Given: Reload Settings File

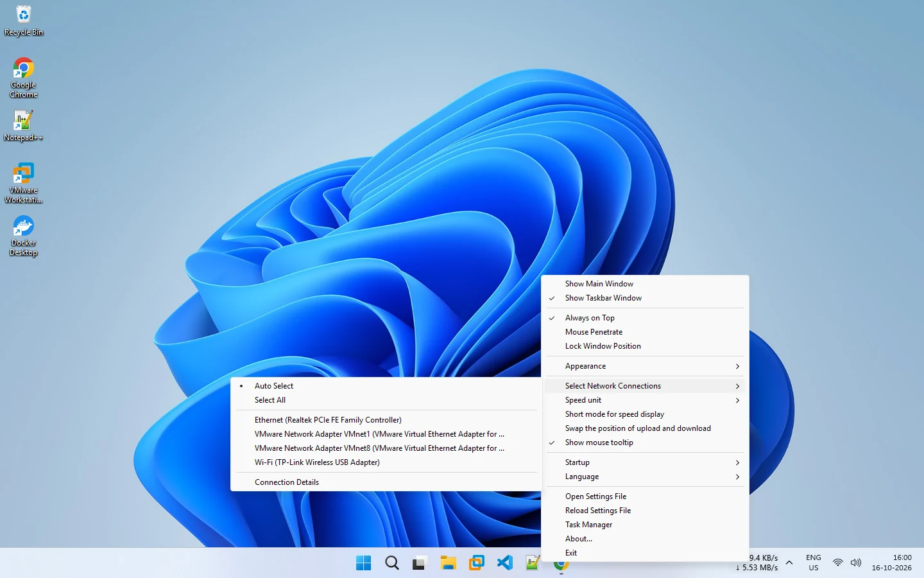Looking at the screenshot, I should pos(645,511).
